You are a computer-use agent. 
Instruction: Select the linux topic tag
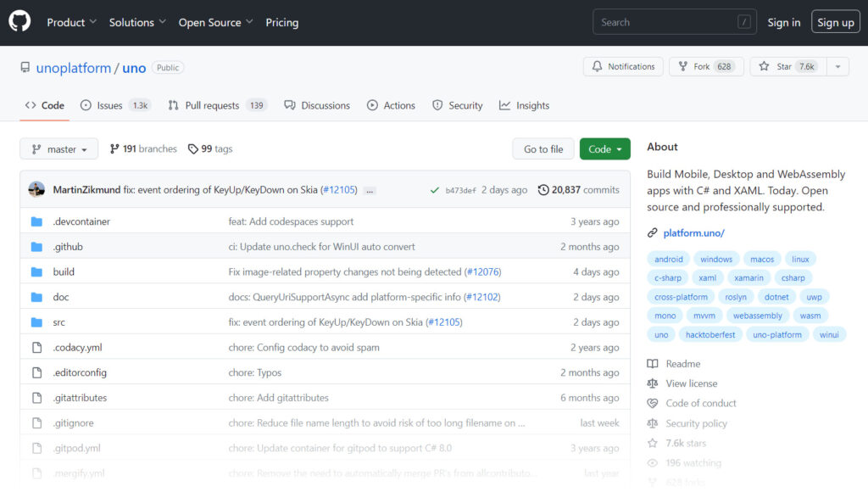pos(800,260)
